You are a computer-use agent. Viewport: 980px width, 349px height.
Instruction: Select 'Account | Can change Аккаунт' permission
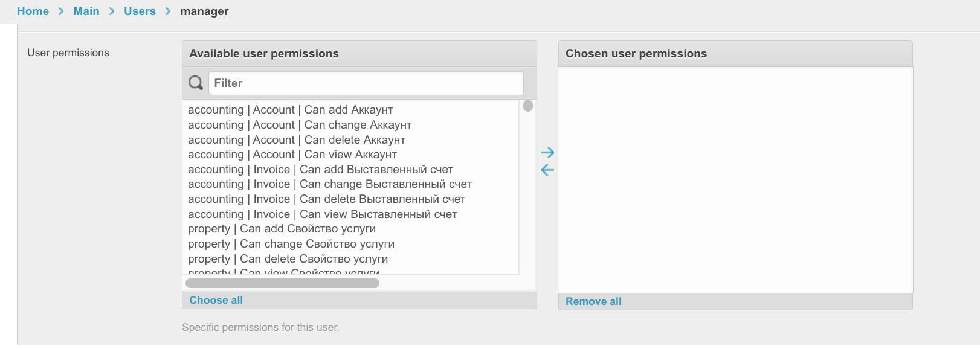(x=300, y=125)
